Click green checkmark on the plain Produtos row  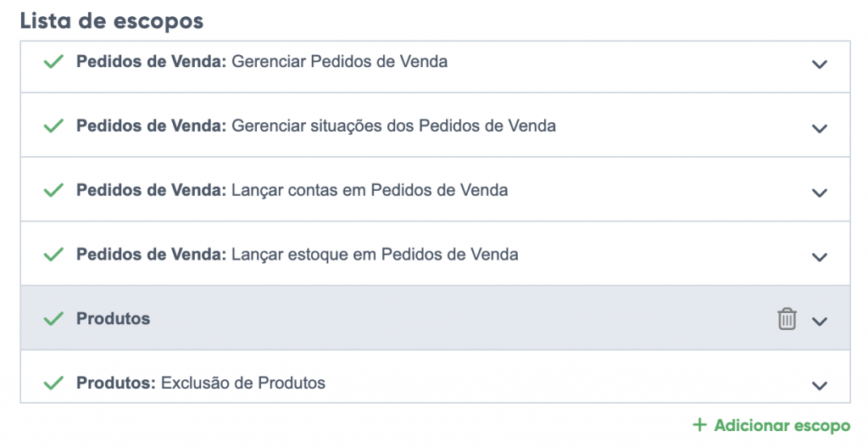point(53,319)
